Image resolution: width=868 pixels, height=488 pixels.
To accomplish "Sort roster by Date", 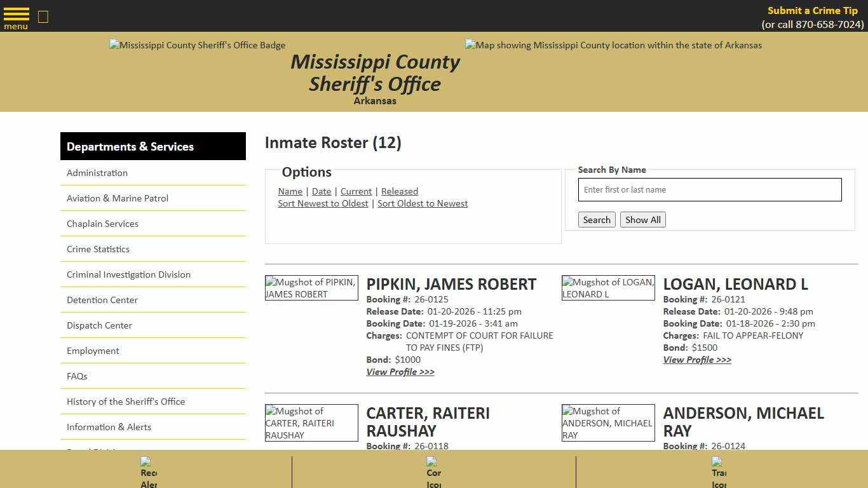I will (x=322, y=191).
